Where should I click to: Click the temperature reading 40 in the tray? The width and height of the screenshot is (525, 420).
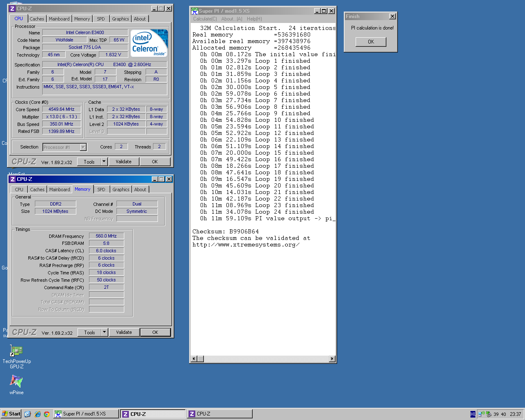(x=503, y=414)
